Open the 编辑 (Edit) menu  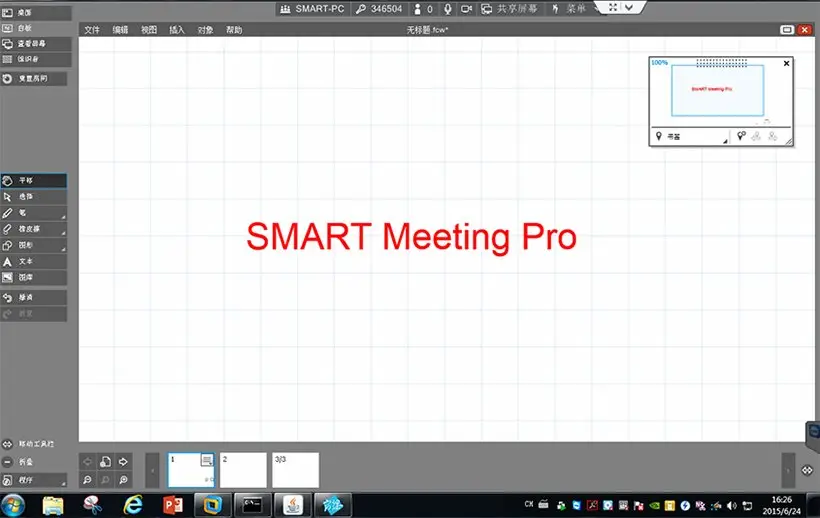tap(120, 30)
